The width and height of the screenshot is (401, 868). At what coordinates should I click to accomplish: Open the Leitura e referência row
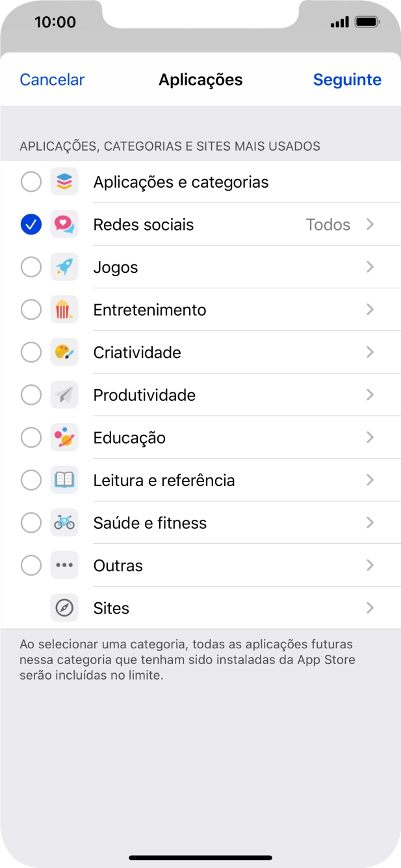point(164,480)
